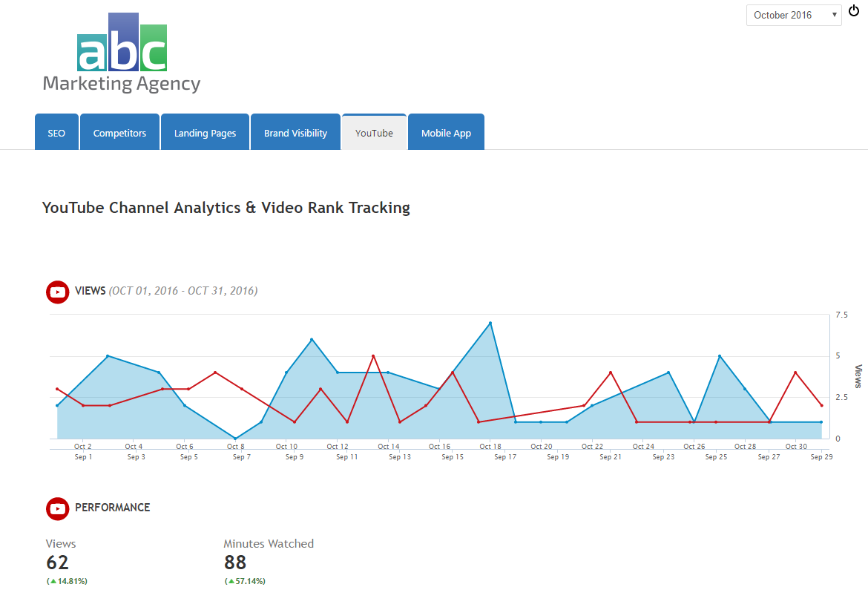
Task: Click the Views total value 62
Action: click(x=57, y=563)
